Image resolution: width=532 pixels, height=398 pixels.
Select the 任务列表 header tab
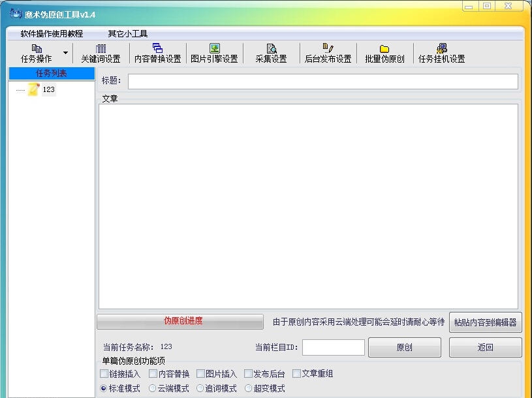tap(52, 73)
